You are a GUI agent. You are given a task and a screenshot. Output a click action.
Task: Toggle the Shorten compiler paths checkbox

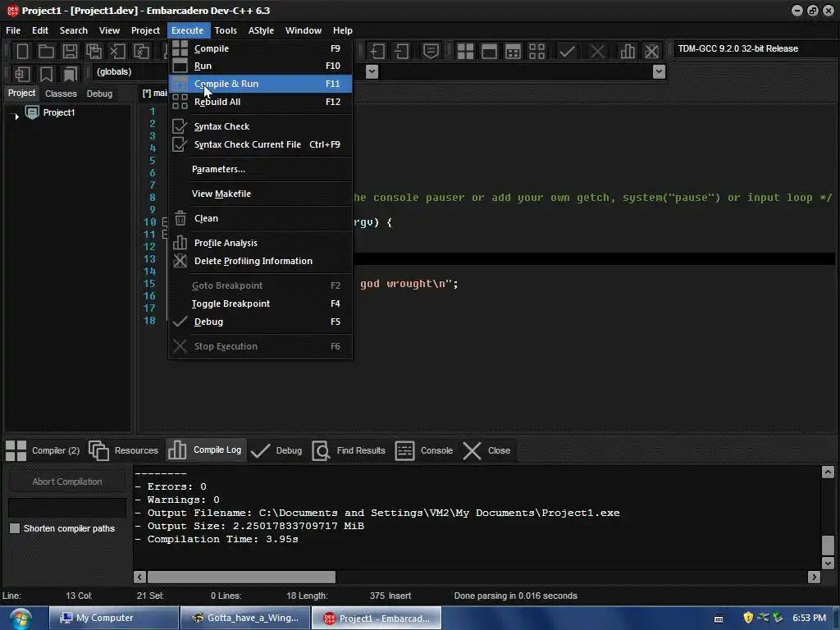pos(15,529)
